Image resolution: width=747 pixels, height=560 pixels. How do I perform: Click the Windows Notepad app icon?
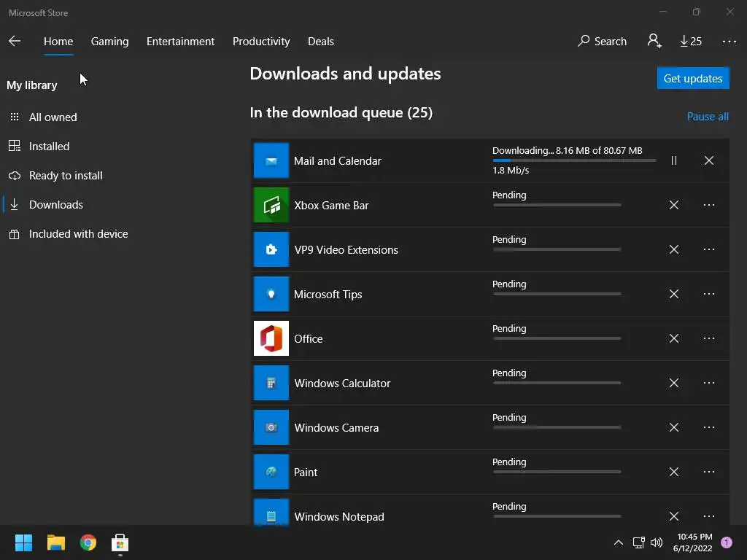click(271, 513)
